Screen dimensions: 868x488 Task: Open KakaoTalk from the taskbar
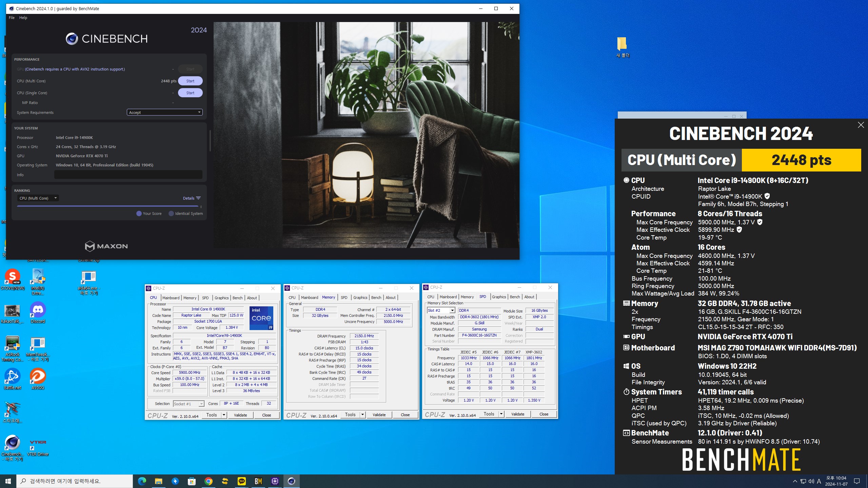click(242, 481)
